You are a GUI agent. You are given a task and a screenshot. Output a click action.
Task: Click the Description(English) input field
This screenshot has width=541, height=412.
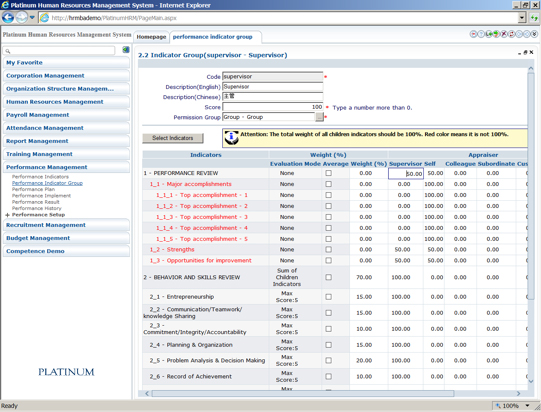[x=273, y=87]
